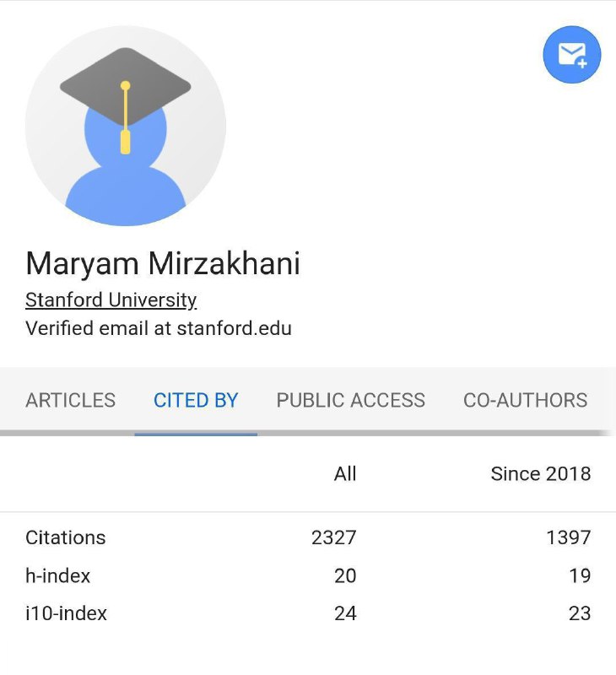This screenshot has width=616, height=675.
Task: Select the Maryam Mirzakhani profile name
Action: click(163, 263)
